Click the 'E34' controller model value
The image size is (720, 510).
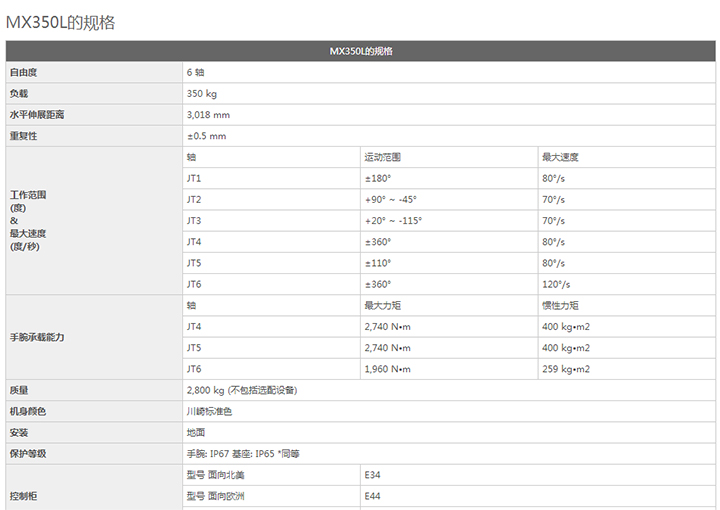372,475
